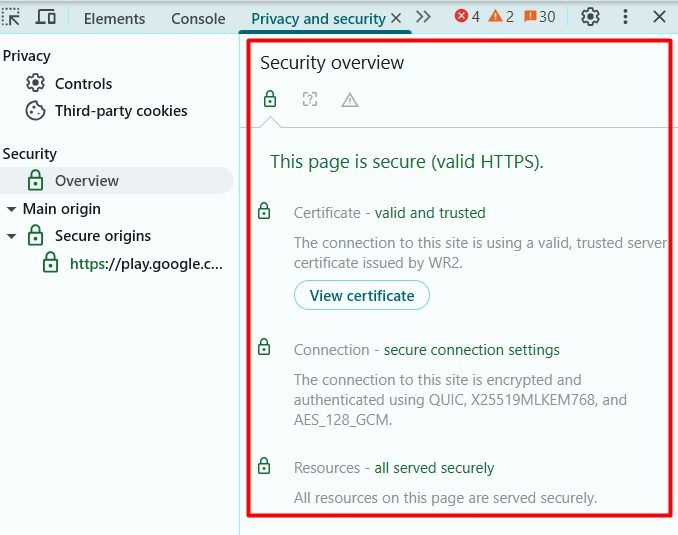Open the Elements tab
The height and width of the screenshot is (535, 678).
(114, 19)
